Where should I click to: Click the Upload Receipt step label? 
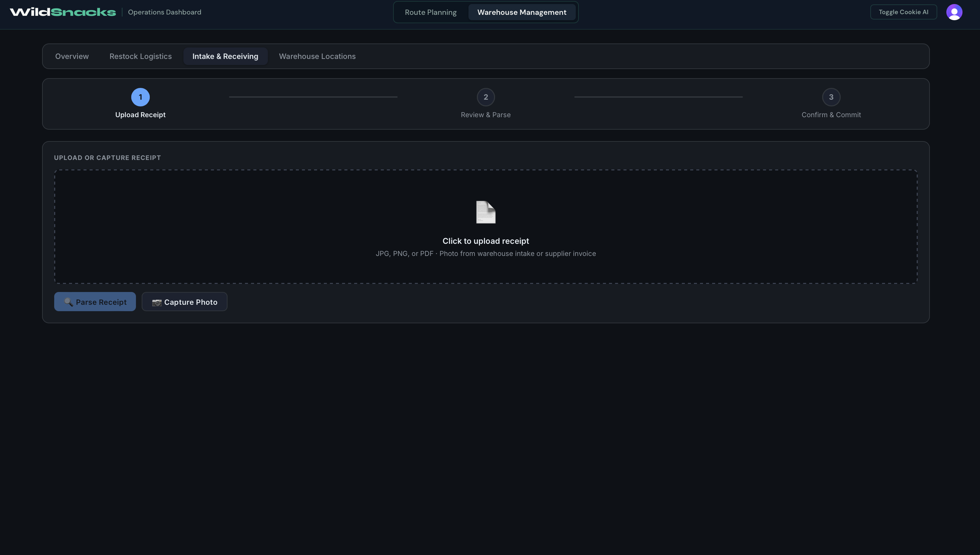pos(140,115)
